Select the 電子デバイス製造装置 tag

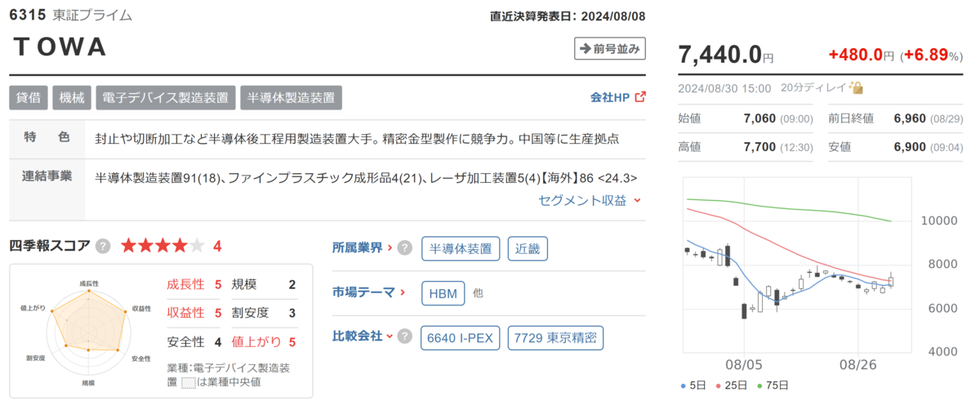166,97
